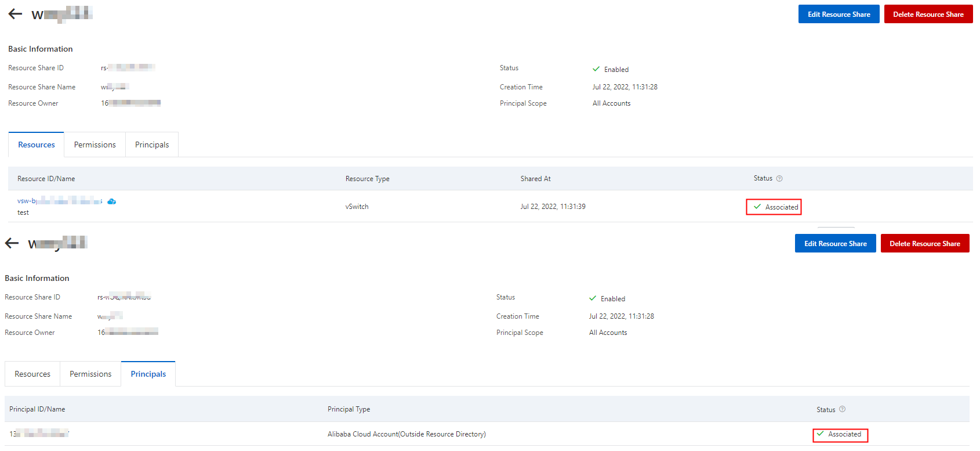Click the Resource Share ID value in upper panel
The height and width of the screenshot is (451, 980).
tap(128, 68)
